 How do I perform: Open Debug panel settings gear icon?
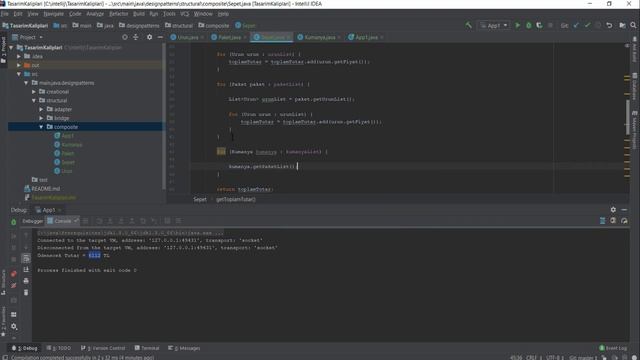[x=613, y=209]
